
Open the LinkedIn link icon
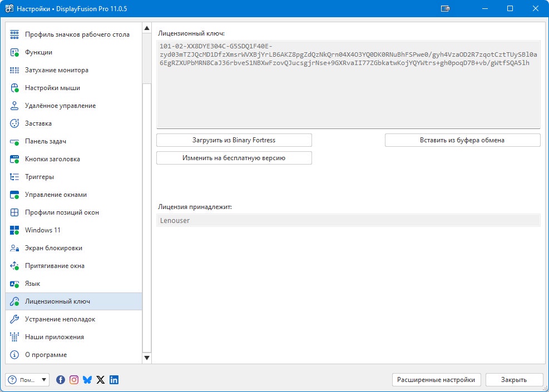click(114, 380)
